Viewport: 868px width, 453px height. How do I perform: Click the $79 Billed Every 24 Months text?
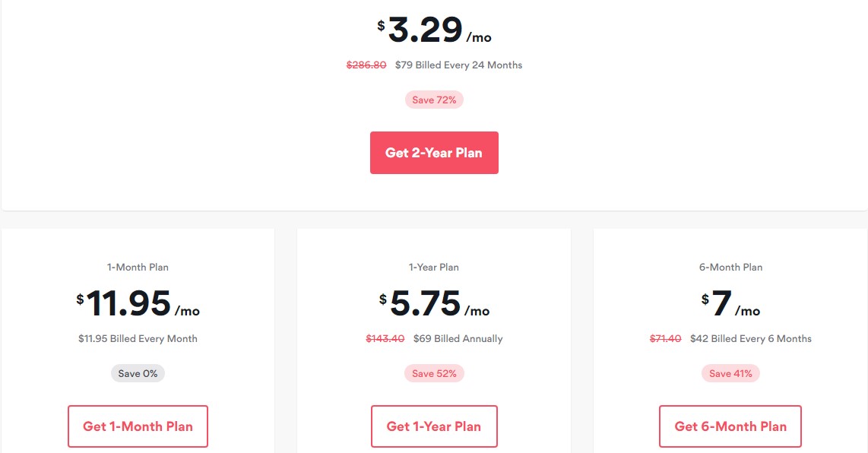click(x=458, y=65)
